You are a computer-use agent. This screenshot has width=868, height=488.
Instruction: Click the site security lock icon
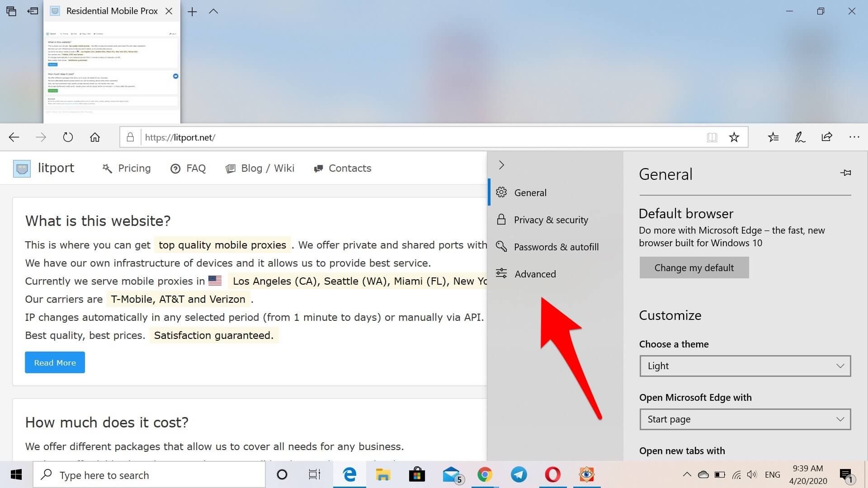pyautogui.click(x=130, y=137)
